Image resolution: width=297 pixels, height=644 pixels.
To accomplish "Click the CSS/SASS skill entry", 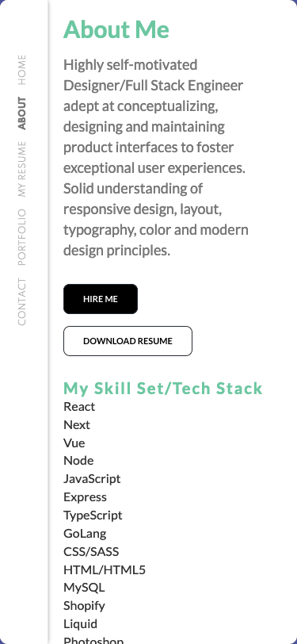I will [91, 551].
